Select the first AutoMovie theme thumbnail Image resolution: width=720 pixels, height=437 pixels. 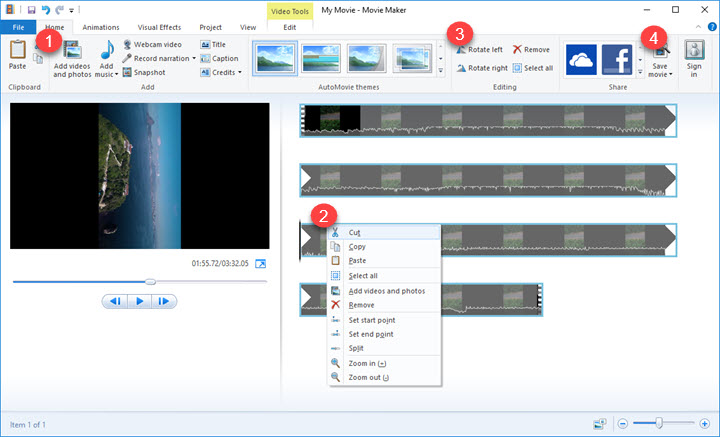[x=275, y=58]
